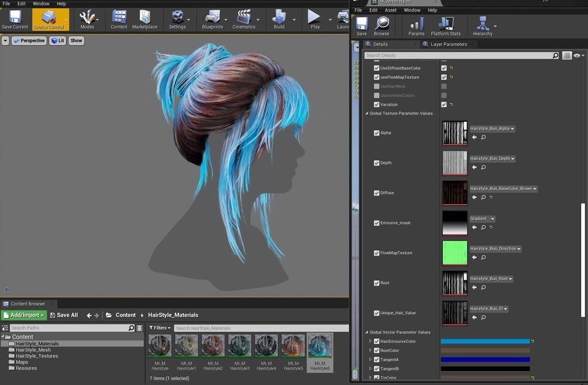
Task: Open the Hairstyle_Bun_Alpha texture dropdown
Action: coord(492,129)
